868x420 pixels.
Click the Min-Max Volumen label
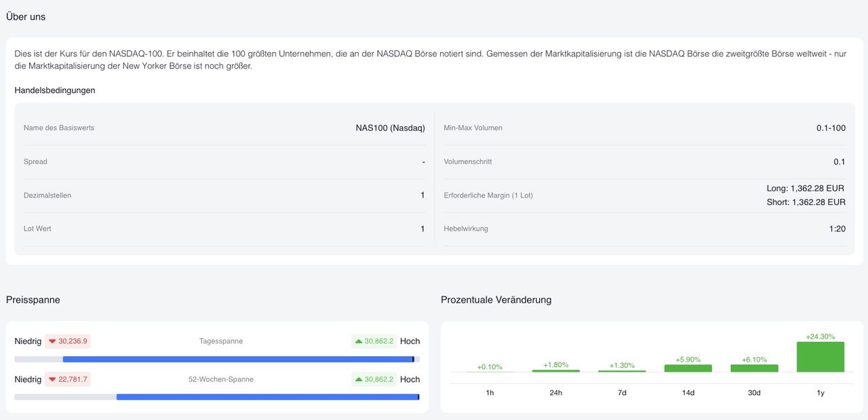tap(473, 128)
